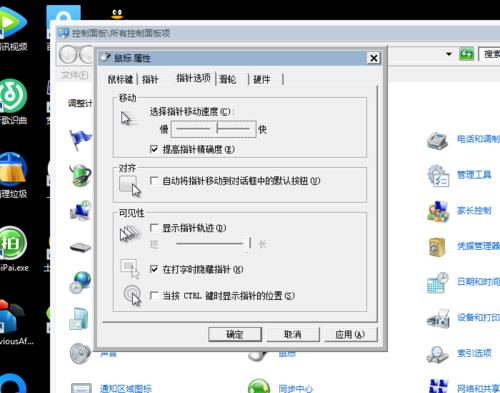Open 电话和调制解调器 in Control Panel
Screen dimensions: 500x393
point(478,139)
